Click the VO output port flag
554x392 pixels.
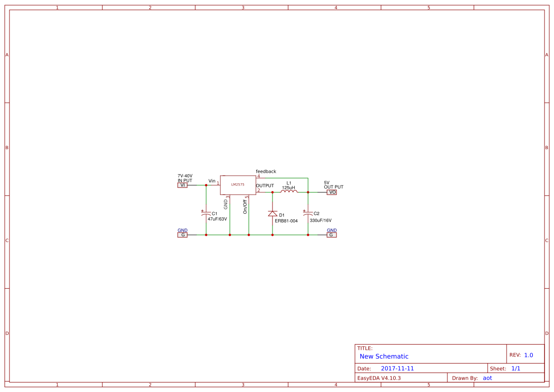click(332, 192)
